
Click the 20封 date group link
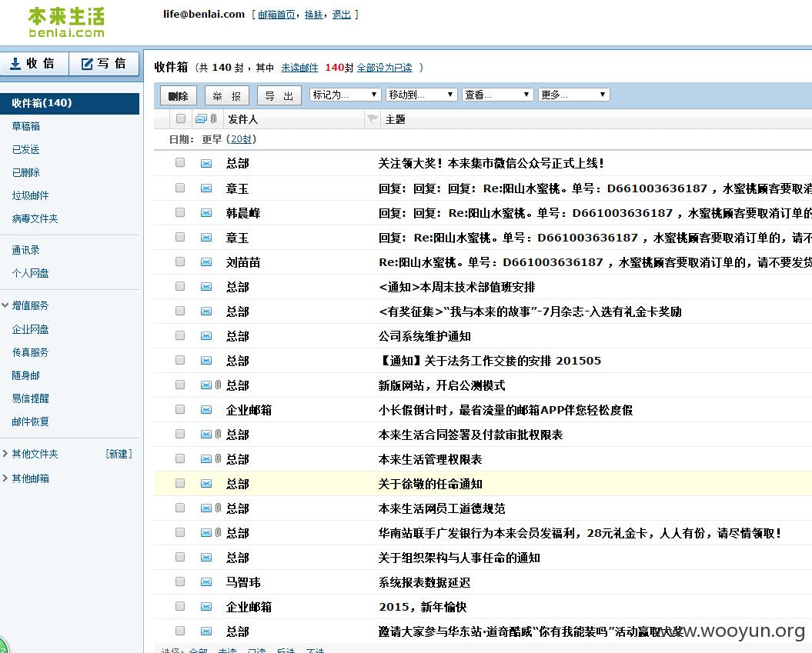[x=241, y=139]
